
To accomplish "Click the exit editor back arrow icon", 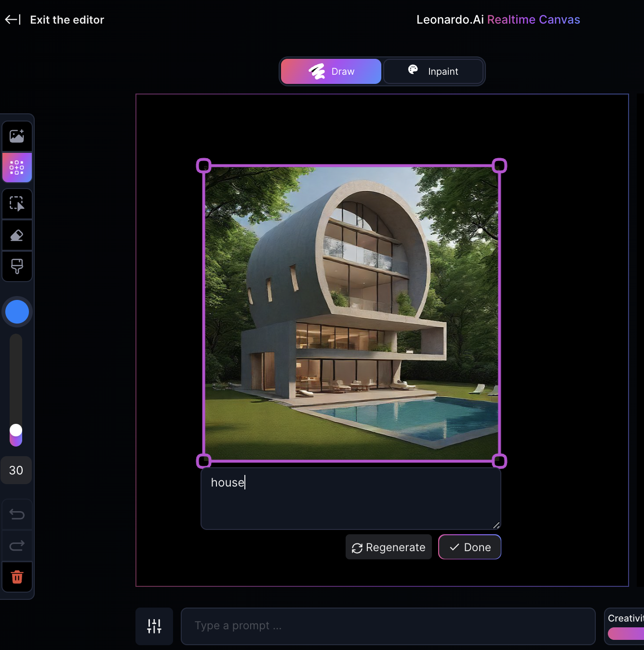I will click(x=13, y=20).
